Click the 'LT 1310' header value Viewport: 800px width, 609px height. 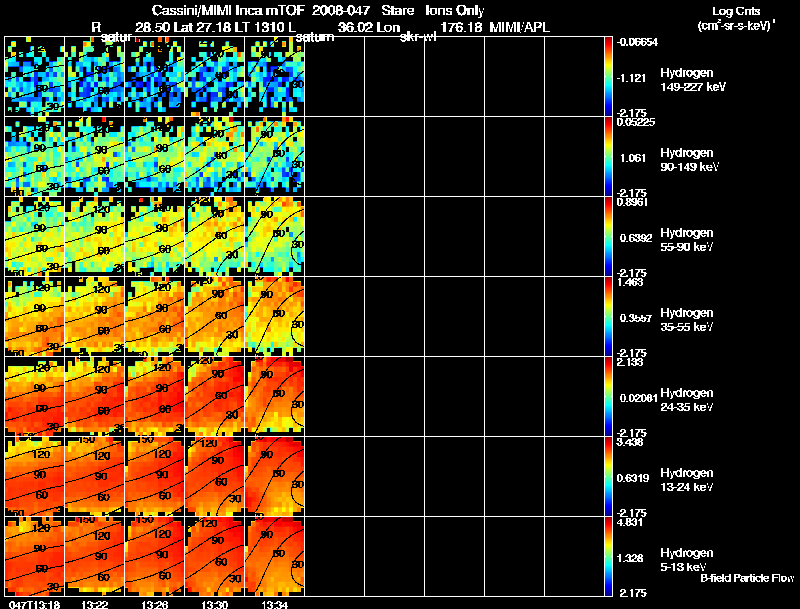click(x=262, y=27)
